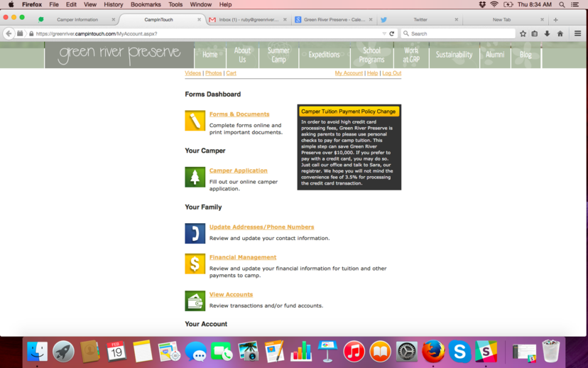Open the Photos link
The height and width of the screenshot is (368, 588).
pos(213,73)
